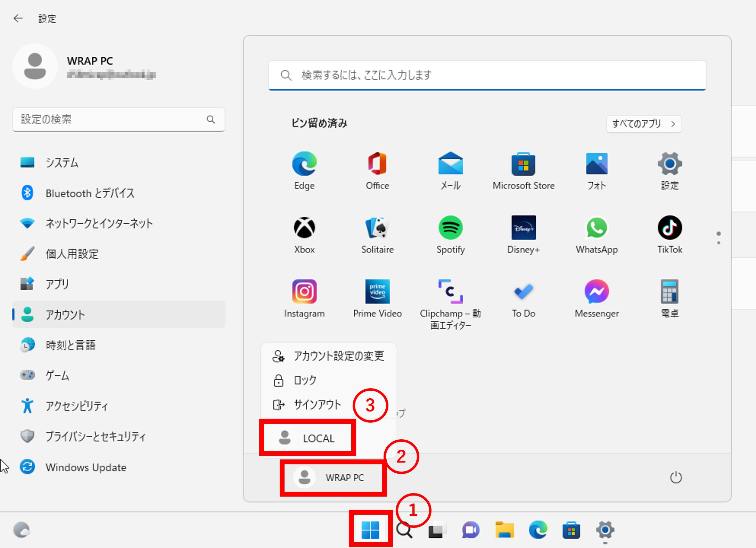Screen dimensions: 756x548
Task: Open Clipchamp video editor
Action: point(450,304)
